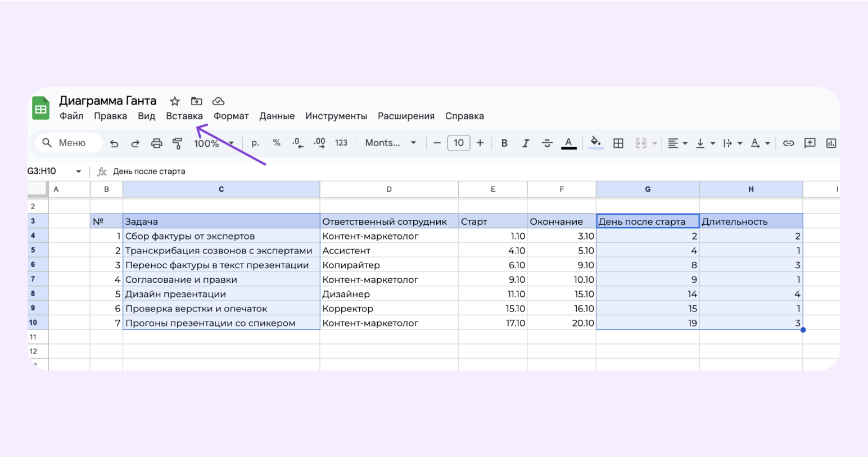The height and width of the screenshot is (457, 868).
Task: Open the Справка menu
Action: 464,116
